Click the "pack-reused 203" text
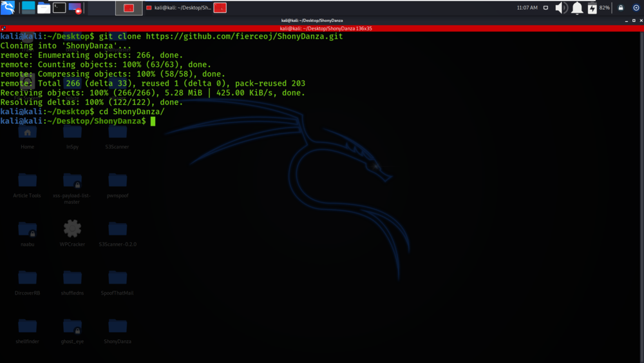Screen dimensions: 644x363 point(270,83)
